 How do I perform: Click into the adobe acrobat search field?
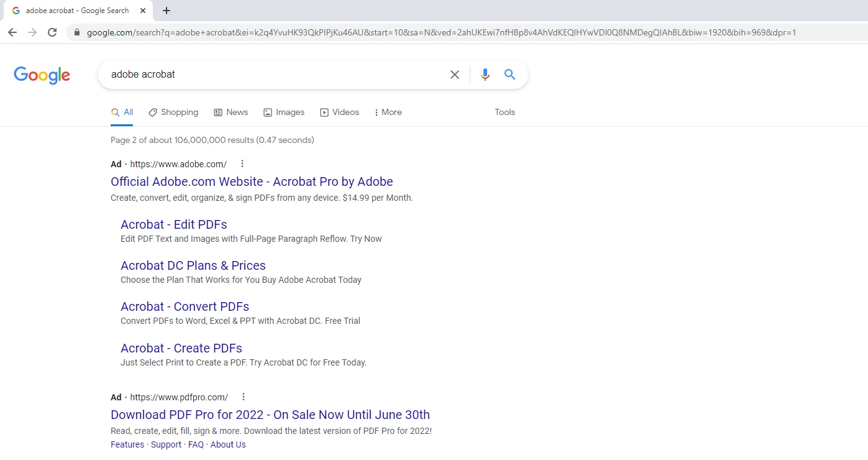pos(273,75)
